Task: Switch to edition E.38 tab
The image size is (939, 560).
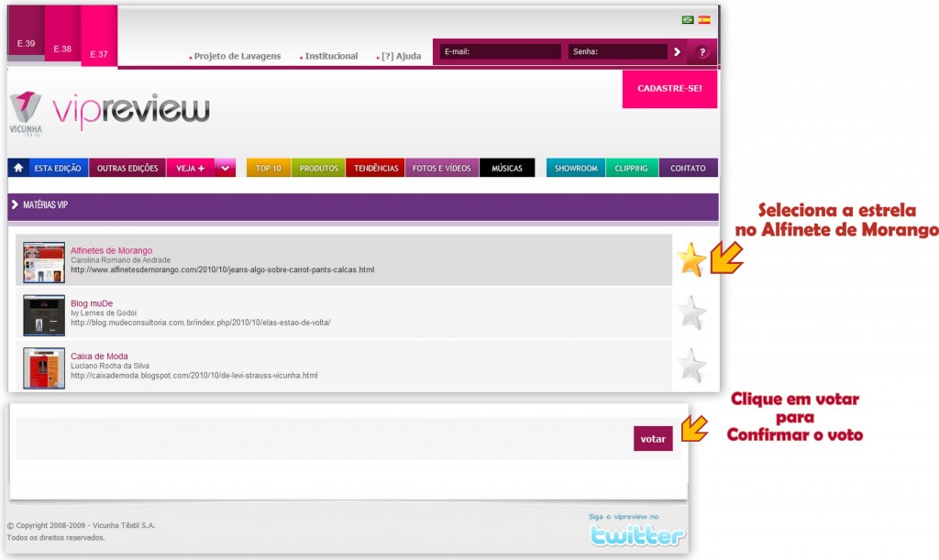Action: [62, 34]
